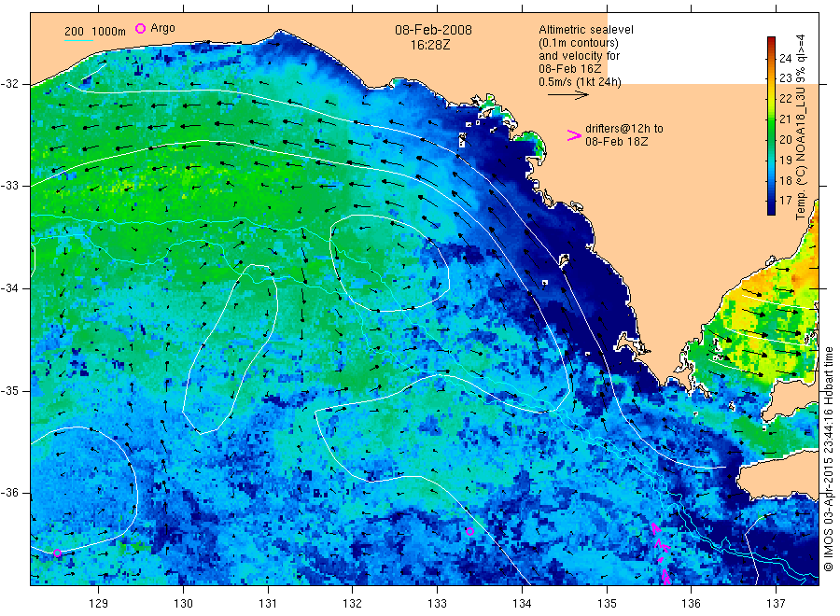
Task: Click the -34 latitude axis label
Action: [x=9, y=288]
